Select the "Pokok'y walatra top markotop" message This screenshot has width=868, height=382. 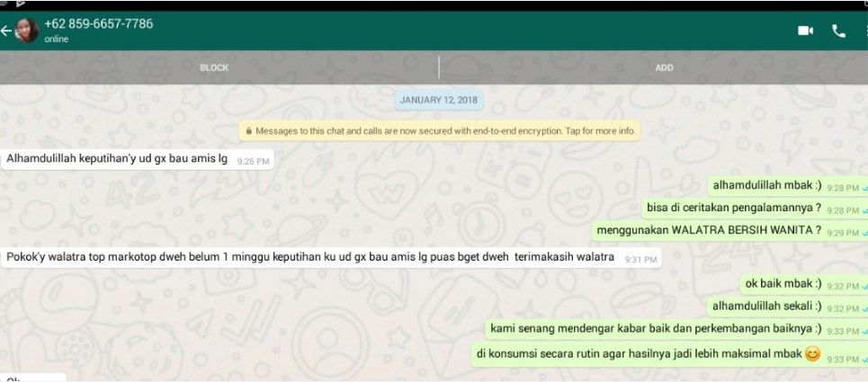(331, 258)
